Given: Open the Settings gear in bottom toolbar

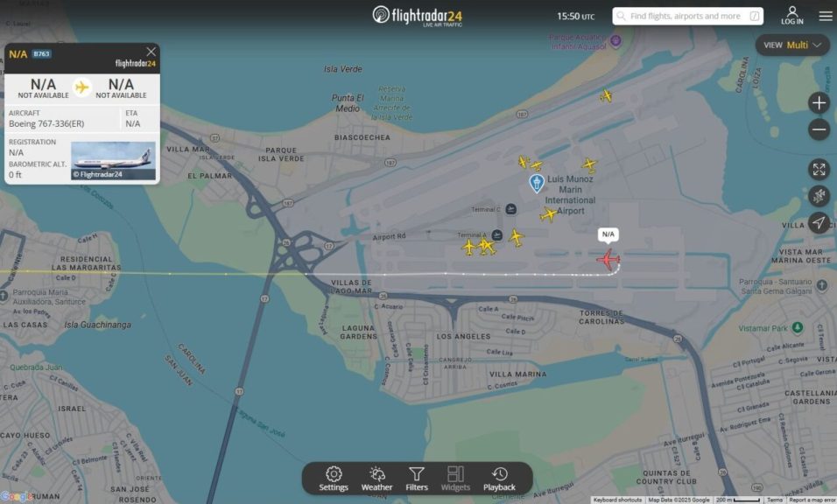Looking at the screenshot, I should click(x=334, y=479).
